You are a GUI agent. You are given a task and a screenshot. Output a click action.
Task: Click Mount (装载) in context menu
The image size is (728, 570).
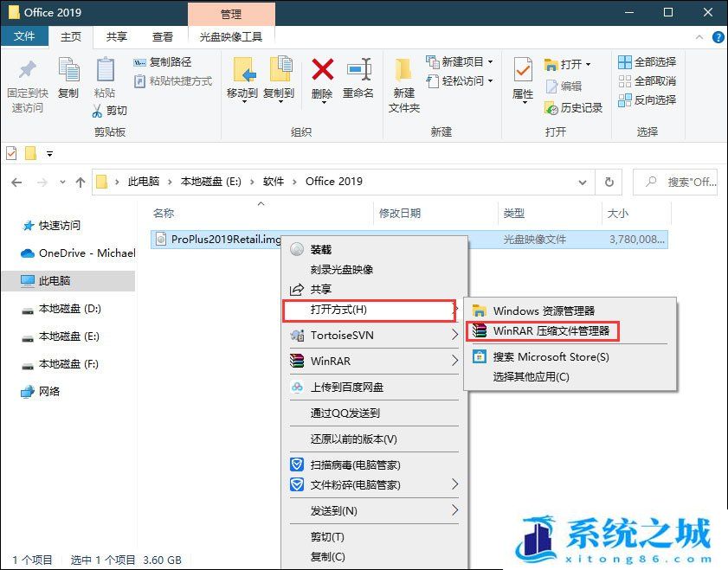(374, 249)
